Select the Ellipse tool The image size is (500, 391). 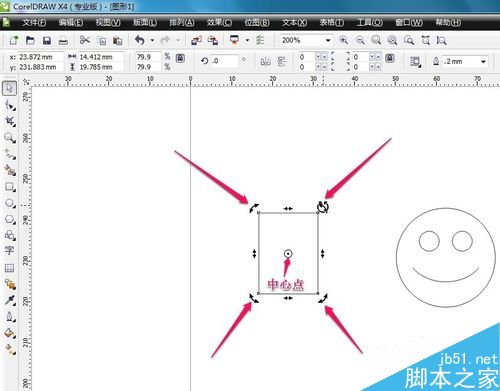tap(10, 203)
